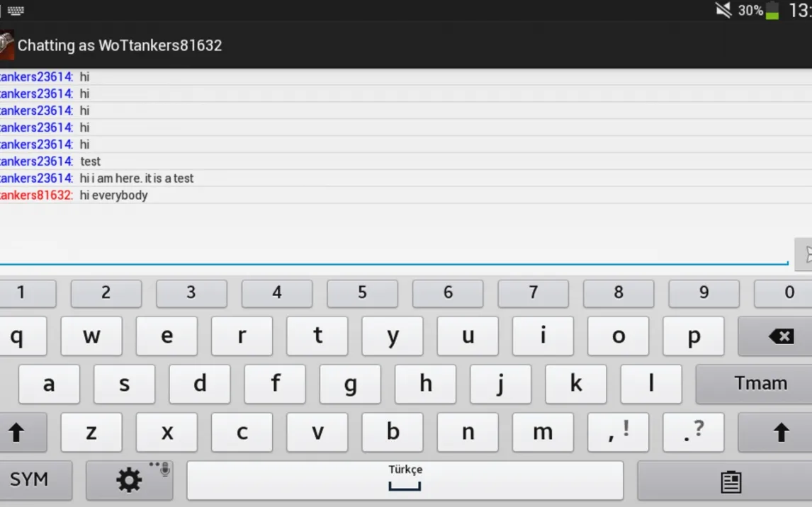Tap the letter g key
Viewport: 812px width, 507px height.
point(350,384)
